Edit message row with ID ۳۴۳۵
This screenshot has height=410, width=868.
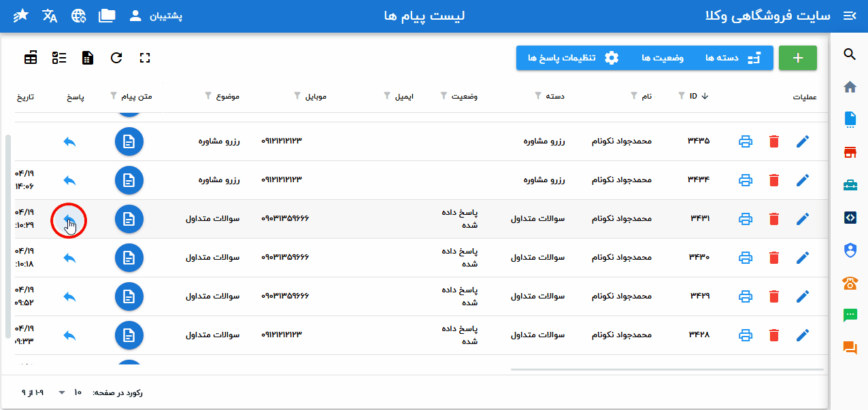click(803, 141)
